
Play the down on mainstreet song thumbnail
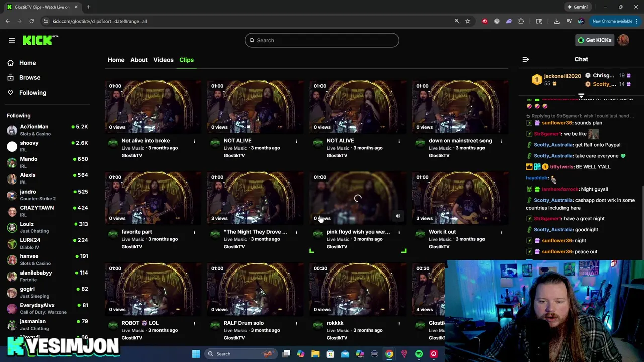coord(460,107)
